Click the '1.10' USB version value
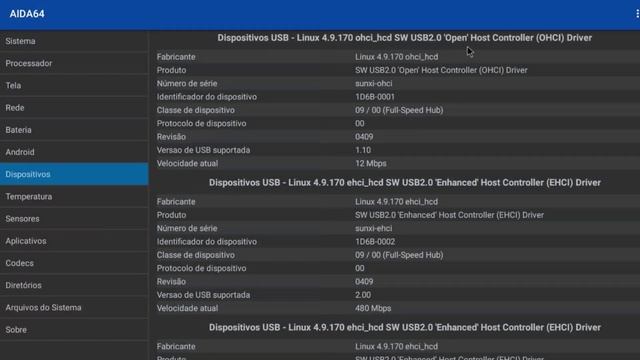Image resolution: width=640 pixels, height=360 pixels. [363, 150]
